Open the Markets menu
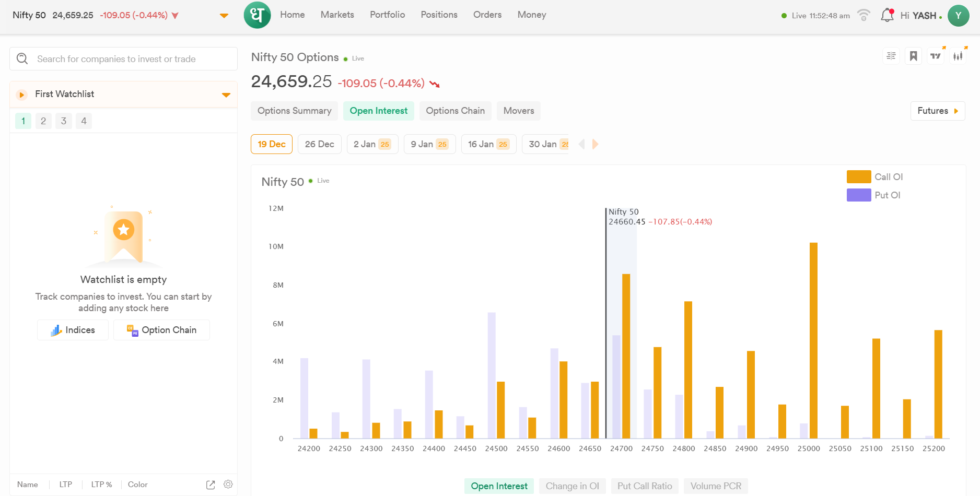The width and height of the screenshot is (980, 496). 337,15
